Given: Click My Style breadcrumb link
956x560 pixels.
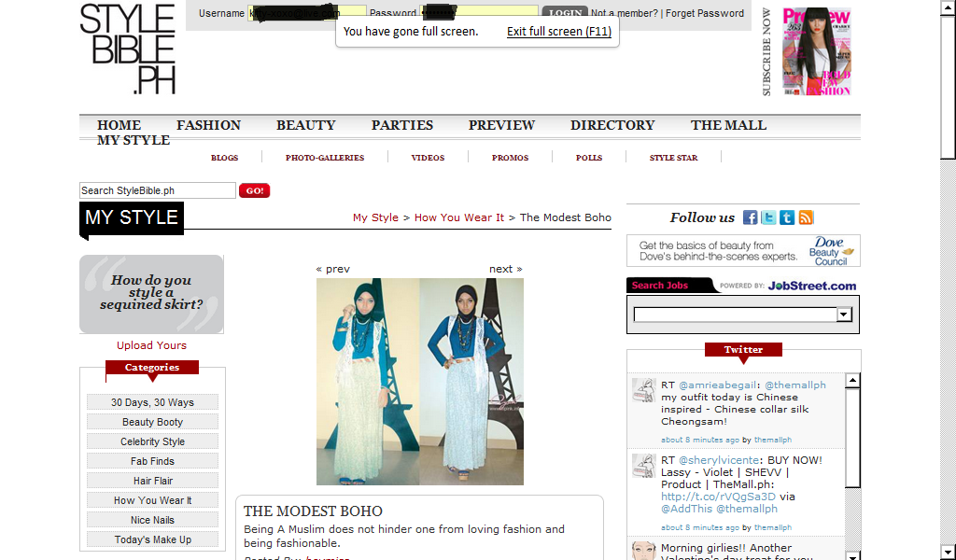Looking at the screenshot, I should coord(375,217).
